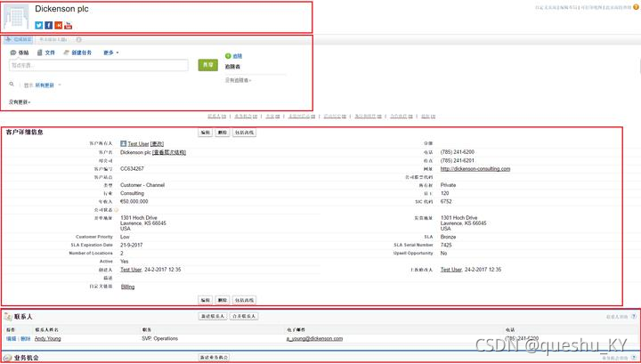Viewport: 641px width, 364px height.
Task: Click the top 编辑 (Edit) button
Action: 206,133
